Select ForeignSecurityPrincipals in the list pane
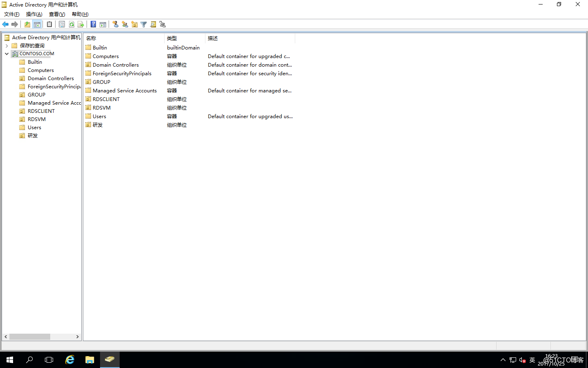 pyautogui.click(x=189, y=74)
